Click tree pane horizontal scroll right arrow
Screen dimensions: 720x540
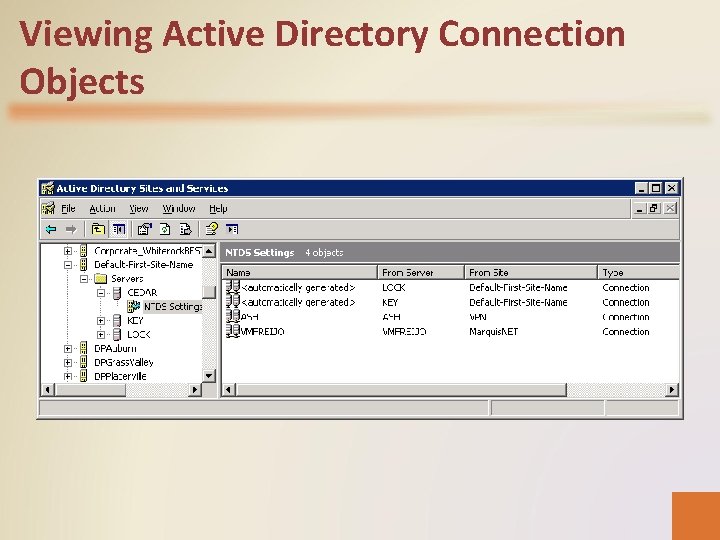tap(195, 389)
